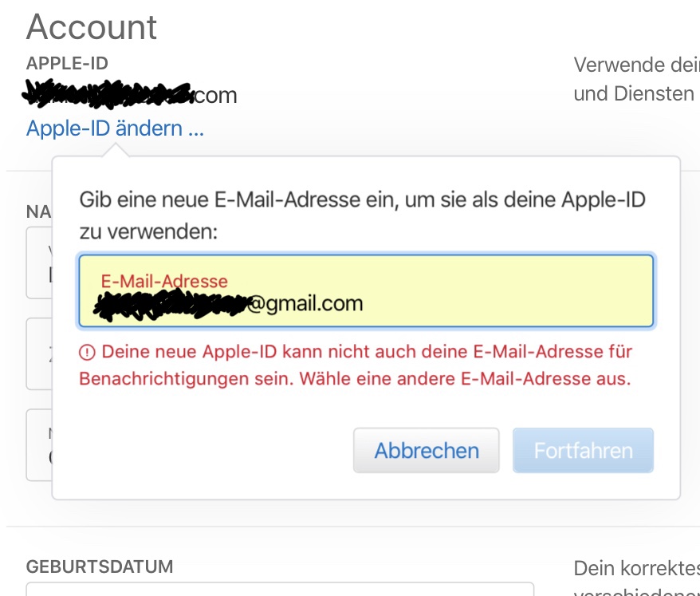Click the "Dein korrektes" text beside Geburtsdatum
The image size is (700, 596).
pyautogui.click(x=636, y=569)
